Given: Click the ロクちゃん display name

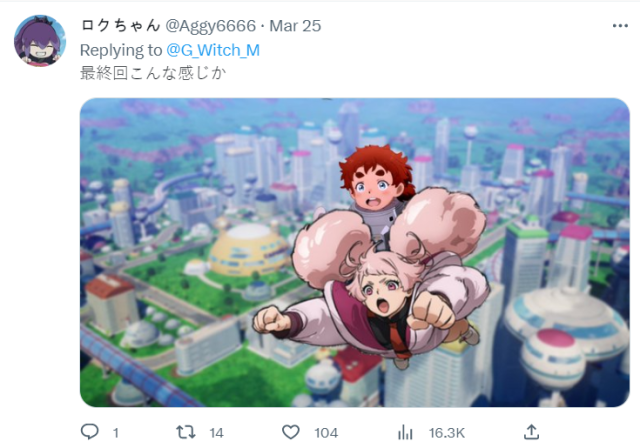Looking at the screenshot, I should [x=120, y=25].
